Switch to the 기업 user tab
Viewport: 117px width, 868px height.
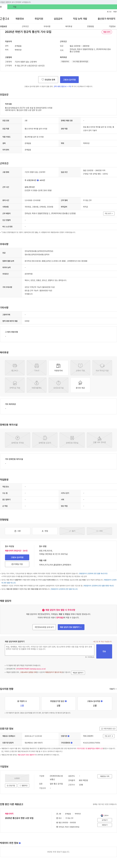click(x=15, y=7)
